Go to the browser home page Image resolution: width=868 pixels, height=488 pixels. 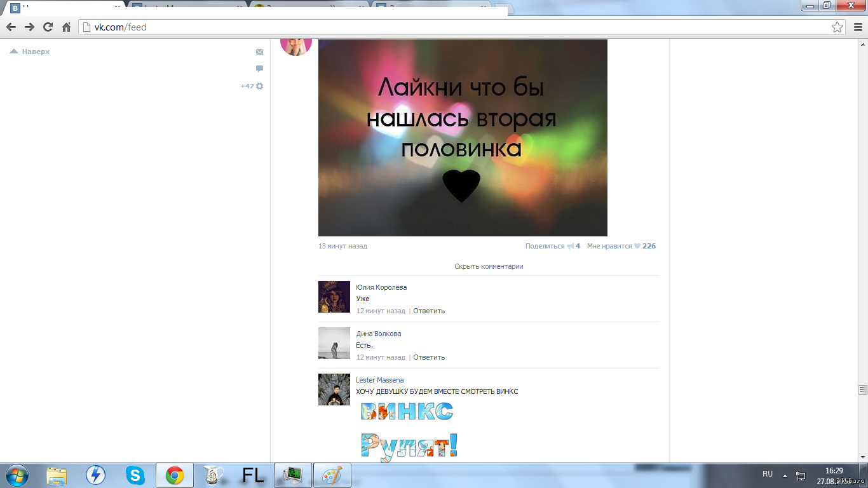coord(66,27)
